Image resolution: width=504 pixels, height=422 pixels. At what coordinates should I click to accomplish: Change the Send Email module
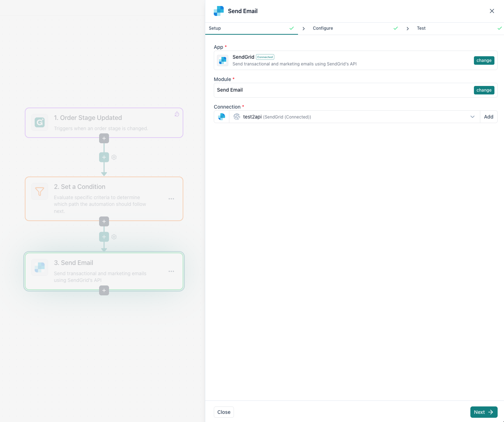483,90
